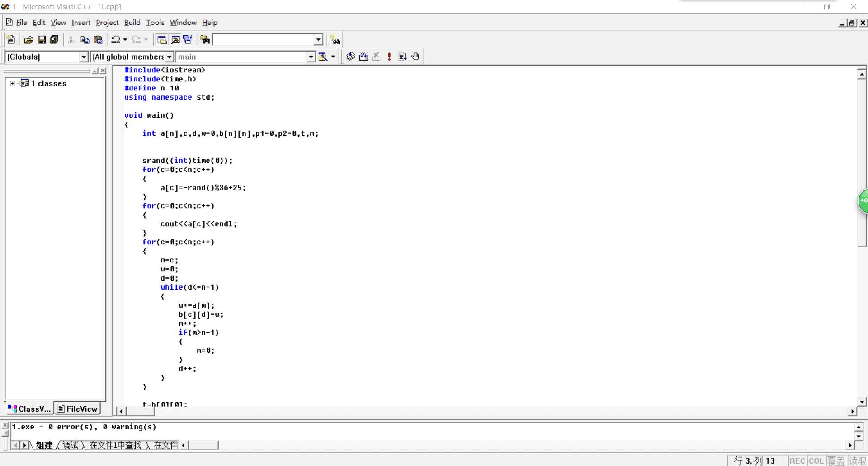Click output tabs scroll-right arrow
This screenshot has height=466, width=868.
tap(24, 445)
